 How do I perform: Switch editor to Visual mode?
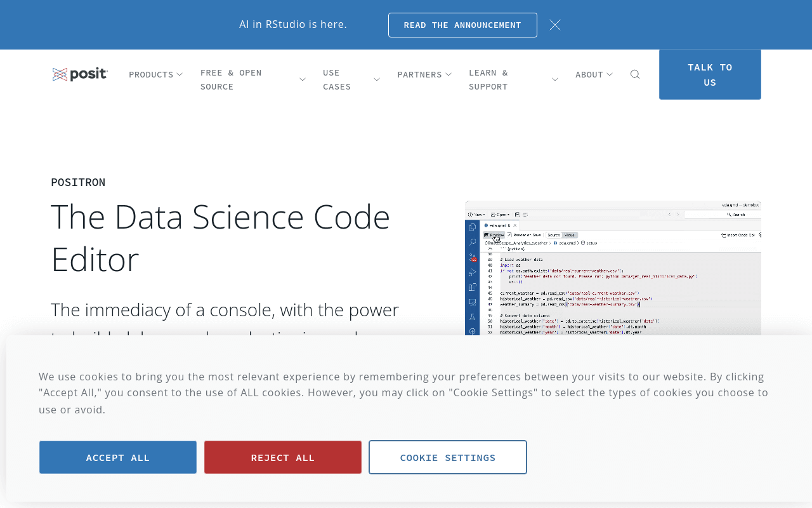(570, 235)
